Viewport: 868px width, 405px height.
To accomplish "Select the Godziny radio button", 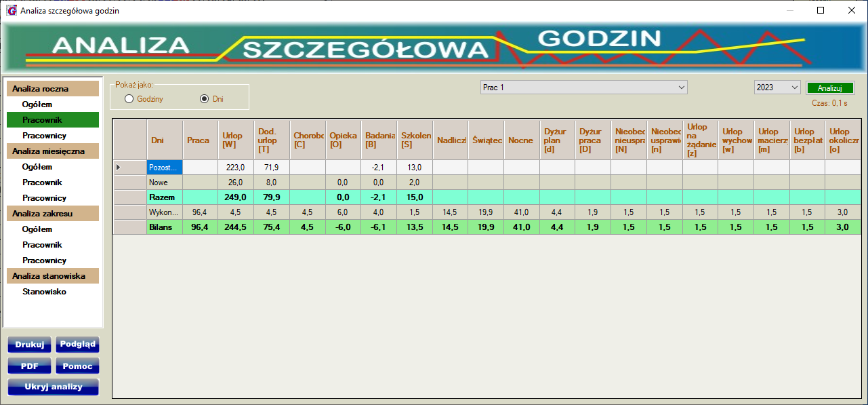I will [x=129, y=99].
